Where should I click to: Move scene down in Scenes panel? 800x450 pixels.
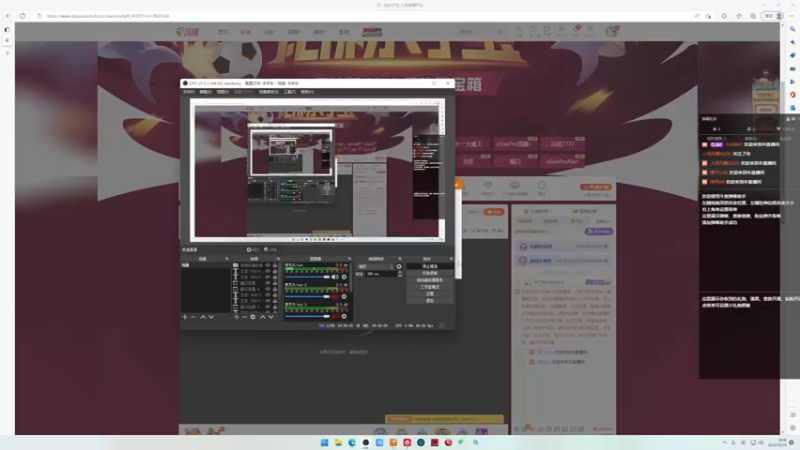[211, 317]
